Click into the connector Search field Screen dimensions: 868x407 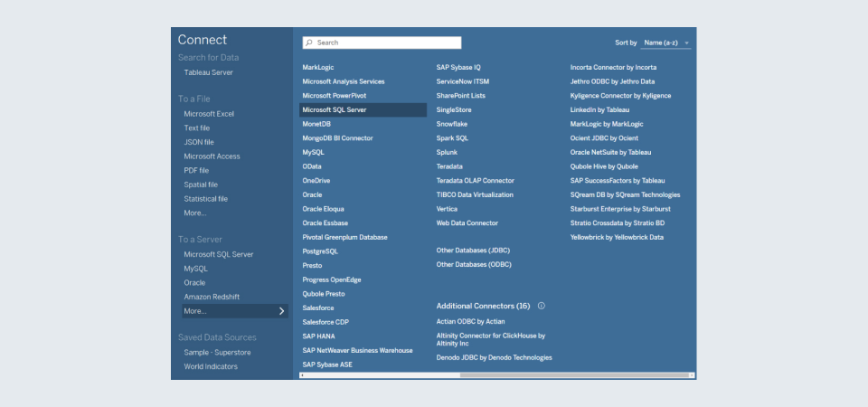[x=382, y=43]
